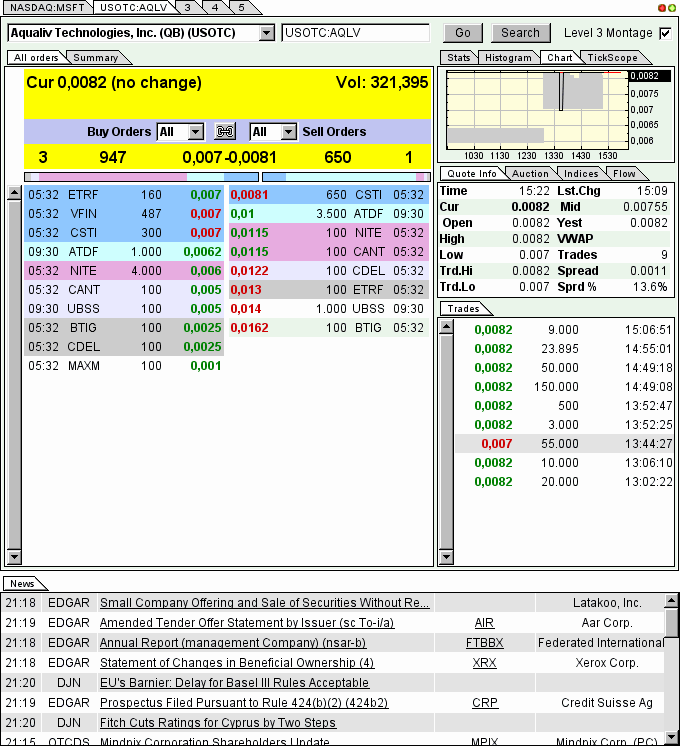The width and height of the screenshot is (680, 750).
Task: Click the CRP ticker link
Action: click(x=484, y=703)
